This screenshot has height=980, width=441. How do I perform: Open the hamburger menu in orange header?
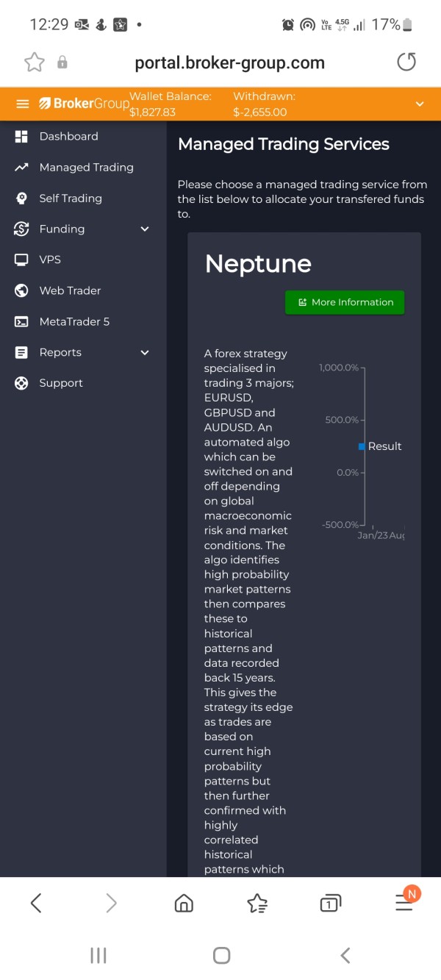(x=22, y=104)
